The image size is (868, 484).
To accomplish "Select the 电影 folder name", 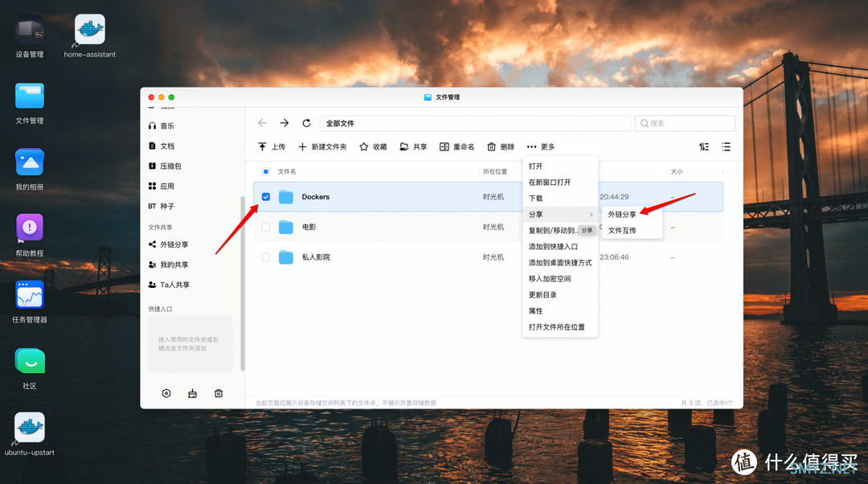I will [309, 227].
